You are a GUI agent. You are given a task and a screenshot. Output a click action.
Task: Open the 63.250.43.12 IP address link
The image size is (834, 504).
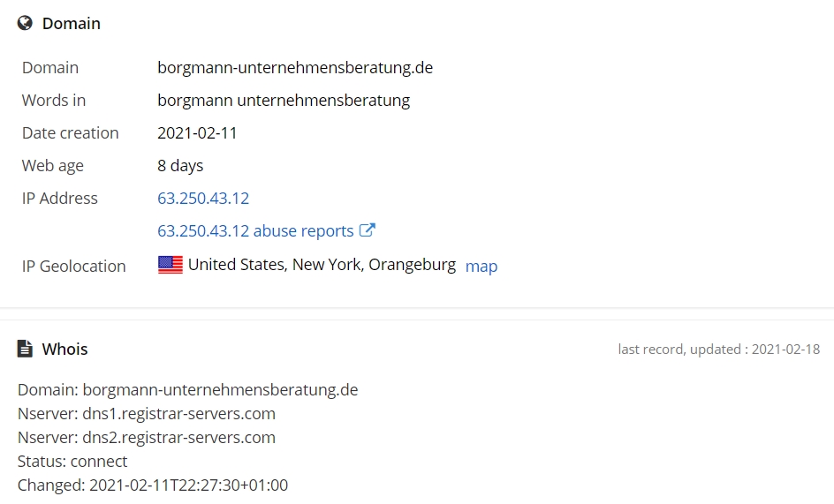coord(203,199)
